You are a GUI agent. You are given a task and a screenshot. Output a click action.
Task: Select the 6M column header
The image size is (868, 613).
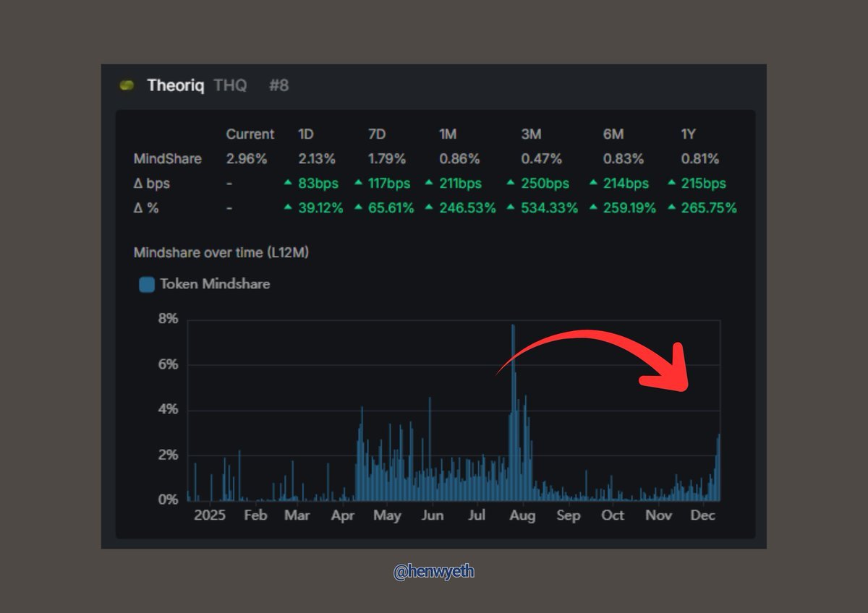click(613, 134)
